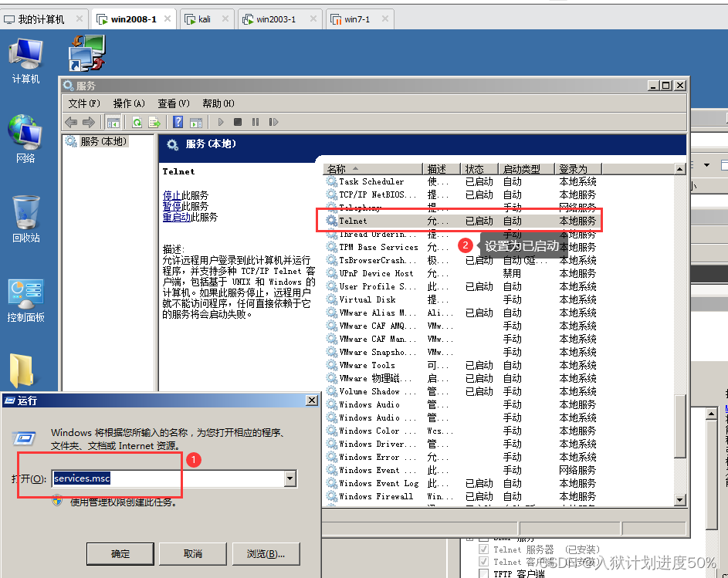Click the Forward arrow in Services toolbar

click(x=88, y=122)
